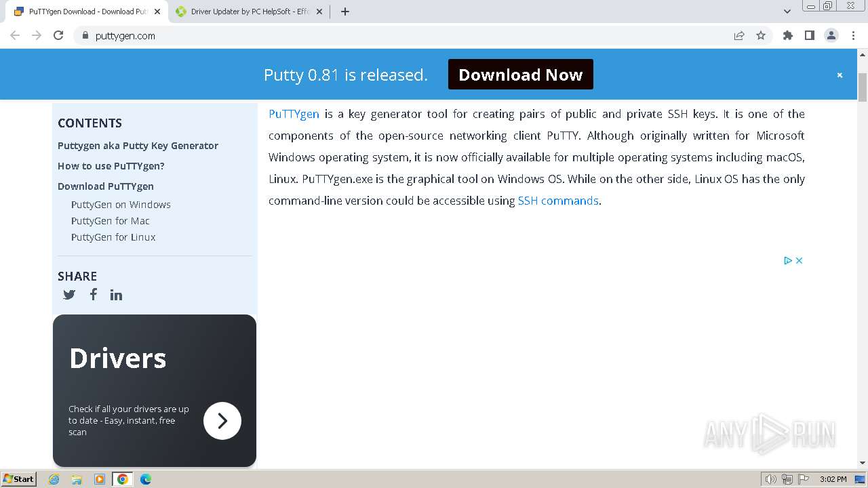The height and width of the screenshot is (488, 868).
Task: Click the scrollbar down arrow
Action: click(x=863, y=463)
